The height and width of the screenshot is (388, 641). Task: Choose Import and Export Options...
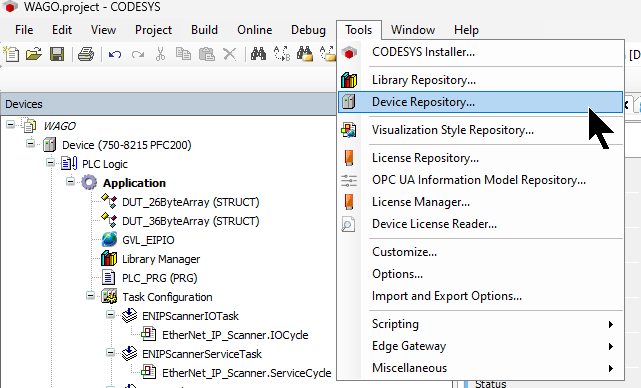(x=480, y=296)
